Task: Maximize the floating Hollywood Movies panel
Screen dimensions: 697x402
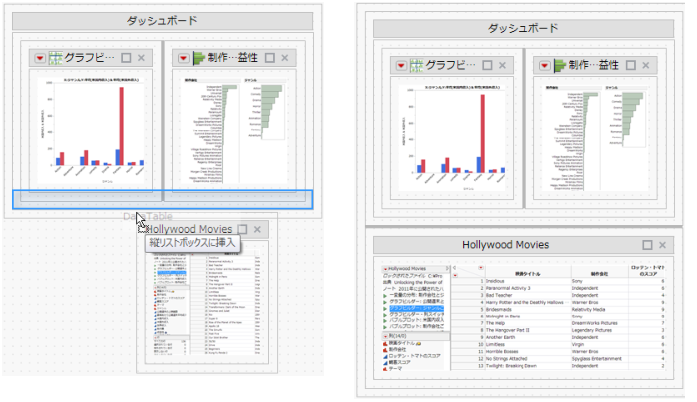Action: 242,229
